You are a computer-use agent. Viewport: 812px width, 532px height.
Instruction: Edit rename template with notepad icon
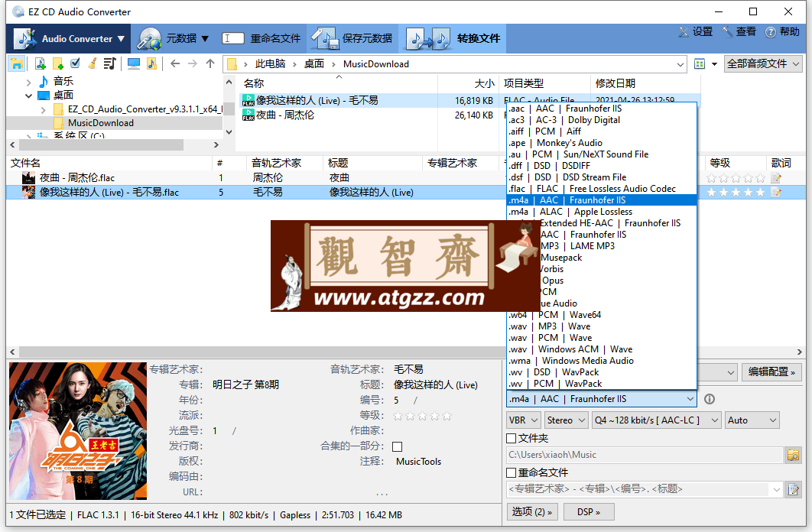click(793, 489)
